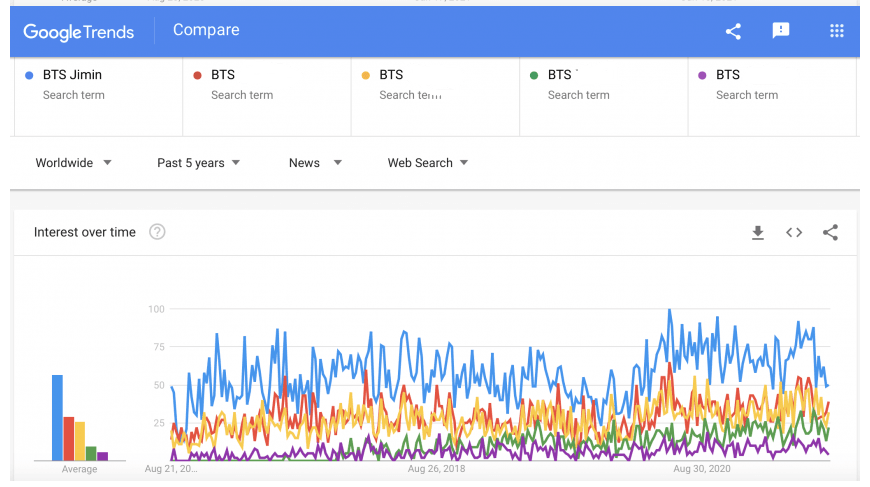Open the embed code icon
870x487 pixels.
pos(794,232)
